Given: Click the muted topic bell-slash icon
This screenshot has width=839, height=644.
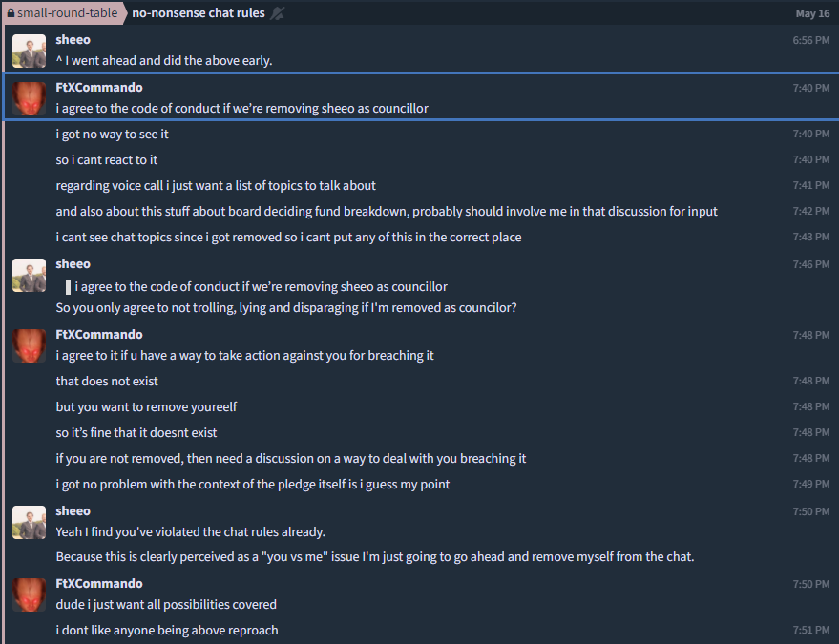Looking at the screenshot, I should tap(277, 12).
